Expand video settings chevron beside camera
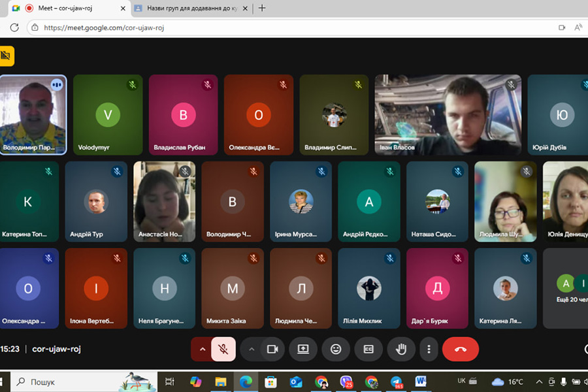This screenshot has width=588, height=392. pos(252,350)
